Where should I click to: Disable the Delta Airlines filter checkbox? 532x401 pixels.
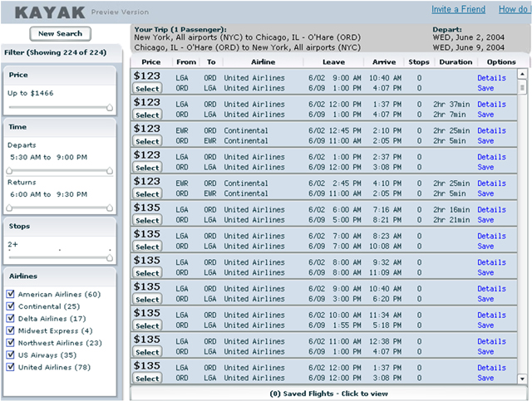[x=11, y=319]
